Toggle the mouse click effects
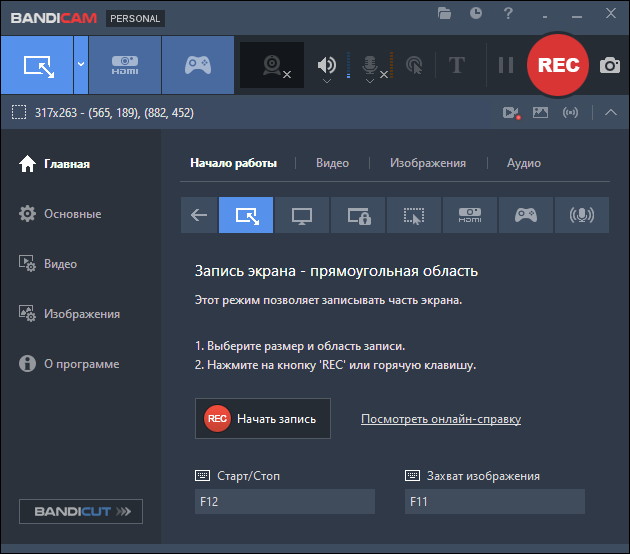The width and height of the screenshot is (630, 554). coord(414,65)
